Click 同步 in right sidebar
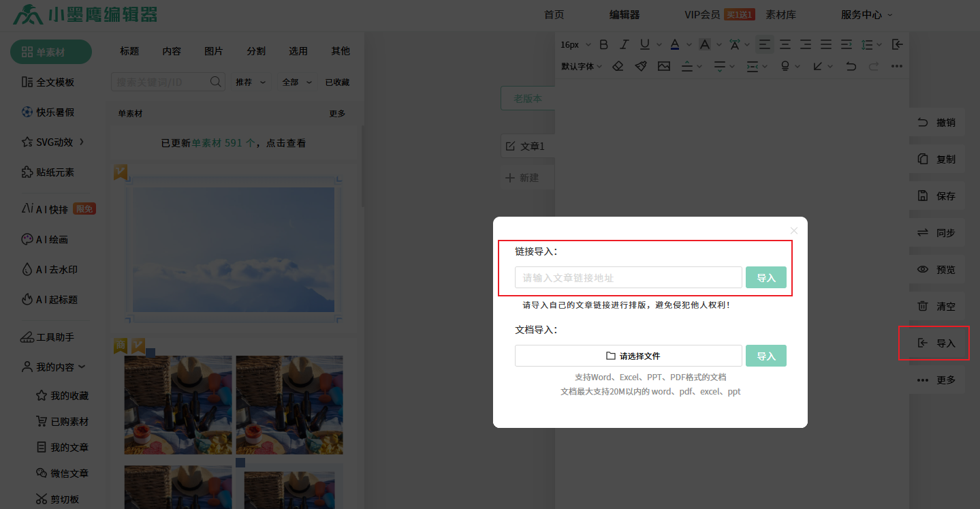 click(937, 232)
